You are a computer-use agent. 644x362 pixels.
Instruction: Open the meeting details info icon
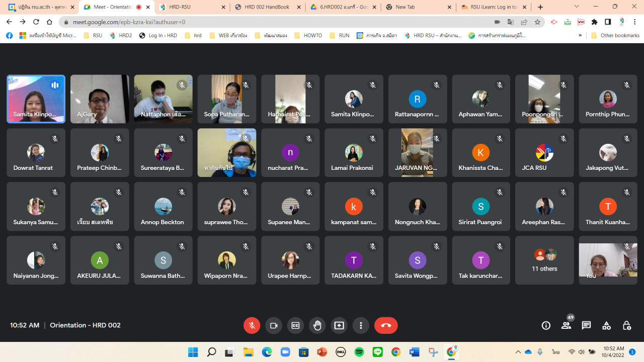coord(546,325)
